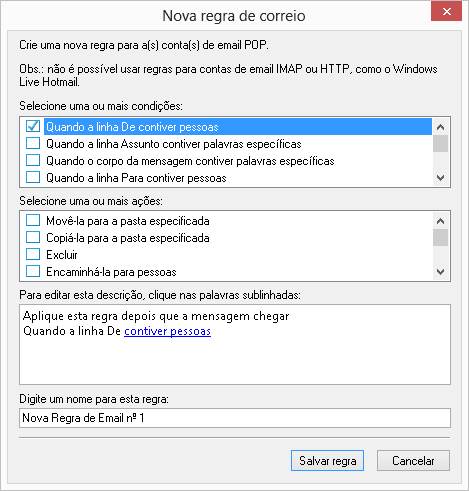Tick 'Quando a linha Para contiver pessoas'
Screen dimensions: 469x491
click(x=33, y=177)
